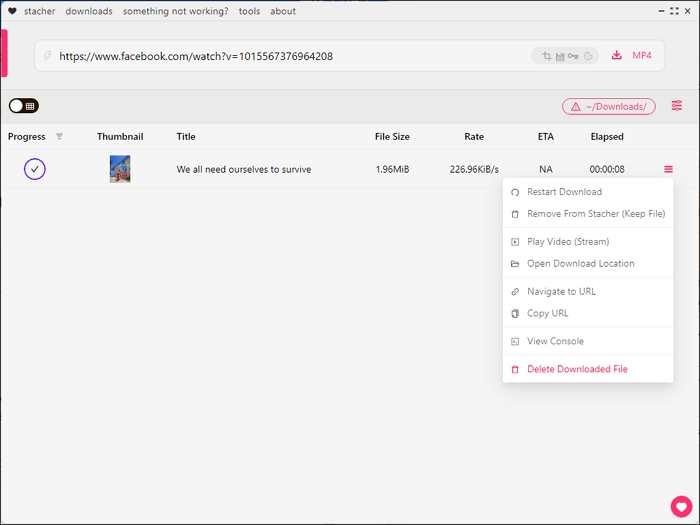Open the tools menu

point(249,11)
